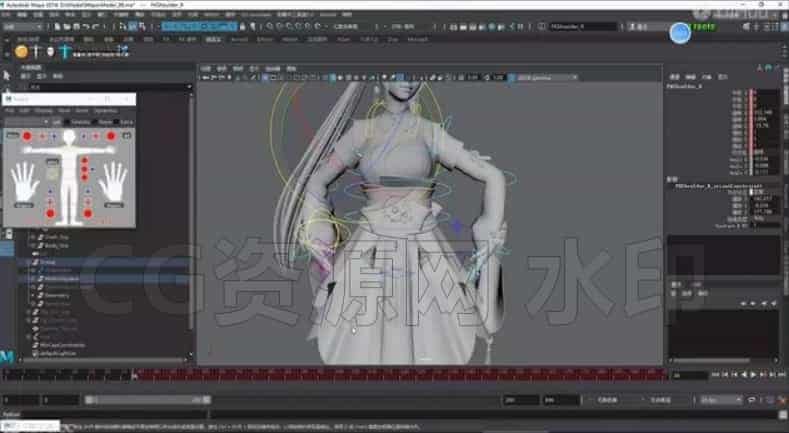Viewport: 789px width, 433px height.
Task: Open the side dropdown in picker window
Action: pos(27,122)
